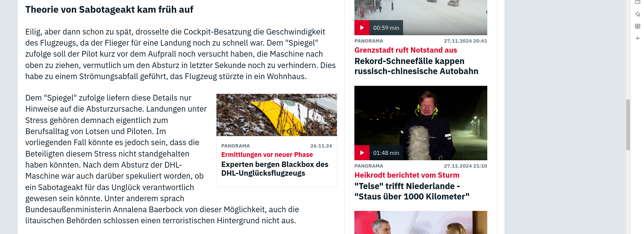Open 'Rekord-Schneefälle kappen russisch-chinesische Autobahn' headline

(x=416, y=66)
